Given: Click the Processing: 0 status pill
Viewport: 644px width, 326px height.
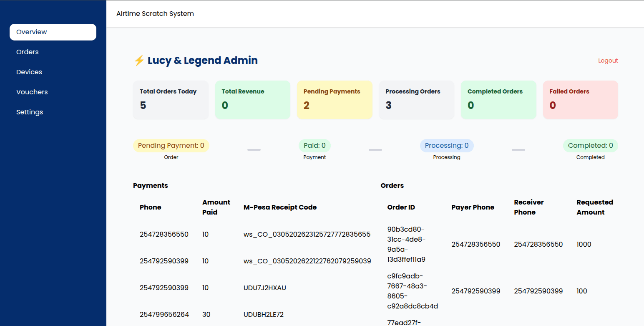Looking at the screenshot, I should pos(447,146).
